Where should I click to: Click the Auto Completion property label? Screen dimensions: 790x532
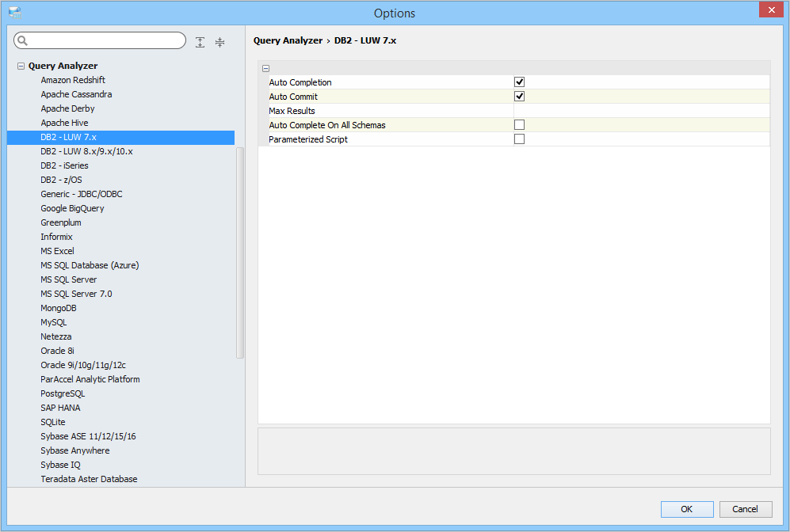300,82
